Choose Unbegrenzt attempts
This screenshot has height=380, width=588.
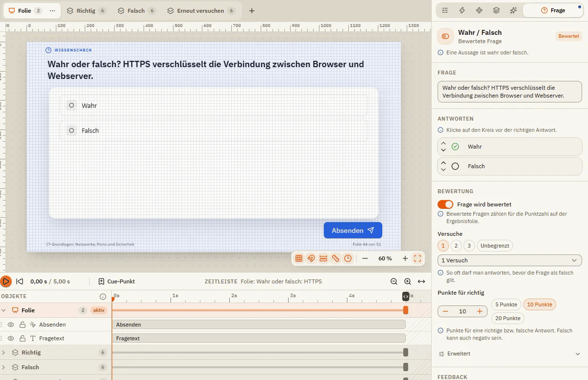[x=494, y=246]
